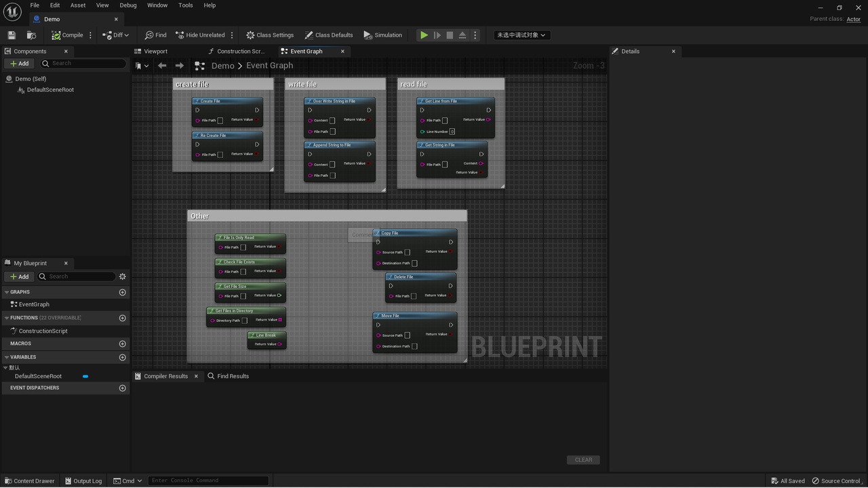Browse to asset in Content Browser
Viewport: 868px width, 488px height.
click(31, 35)
